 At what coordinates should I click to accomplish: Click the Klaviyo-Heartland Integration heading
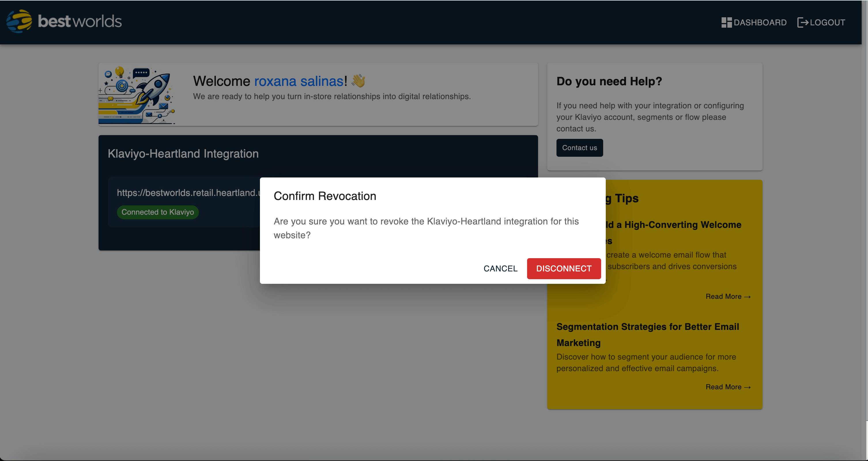(x=183, y=154)
